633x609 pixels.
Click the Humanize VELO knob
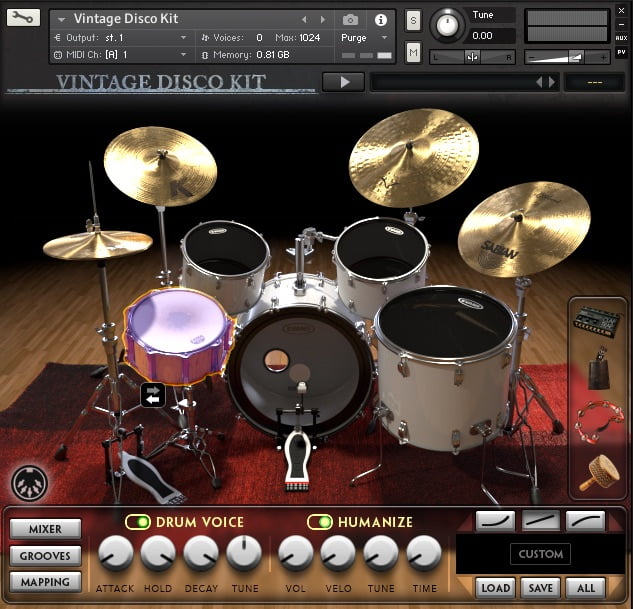(x=338, y=553)
